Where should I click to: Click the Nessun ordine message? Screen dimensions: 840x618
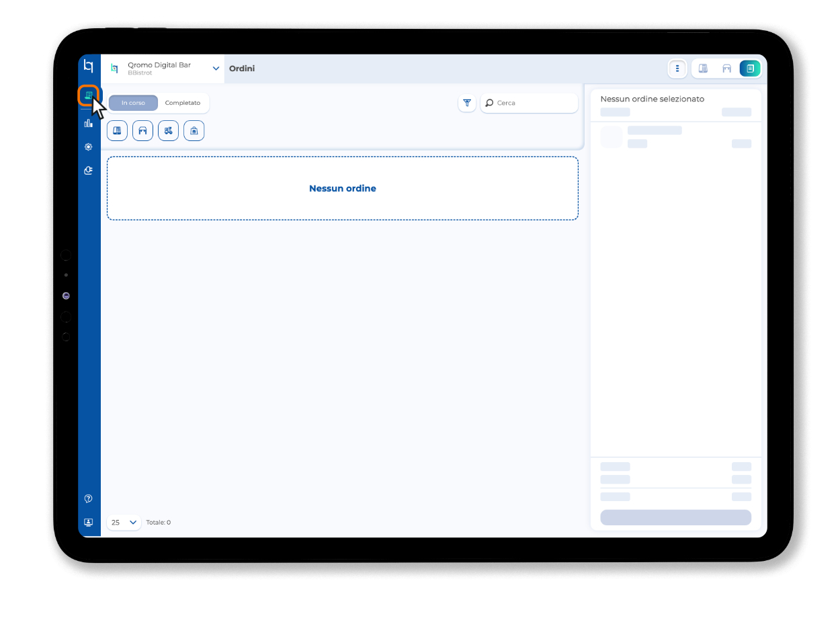pos(343,189)
